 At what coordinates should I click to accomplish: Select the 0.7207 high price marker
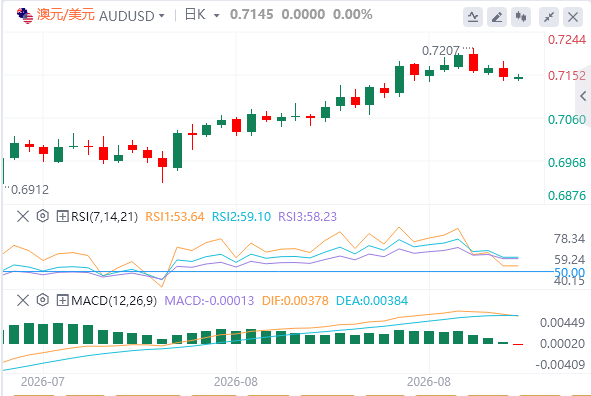[441, 50]
